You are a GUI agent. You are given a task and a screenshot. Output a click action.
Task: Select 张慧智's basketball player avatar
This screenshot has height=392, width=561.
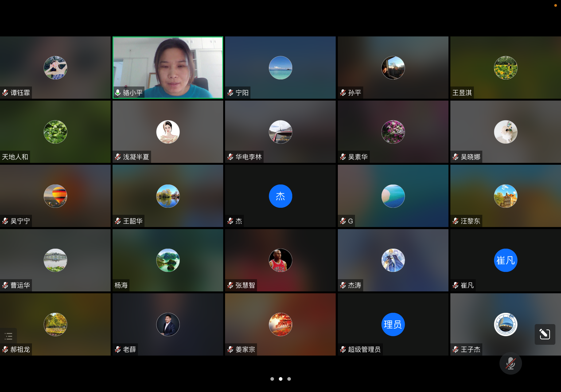click(280, 260)
